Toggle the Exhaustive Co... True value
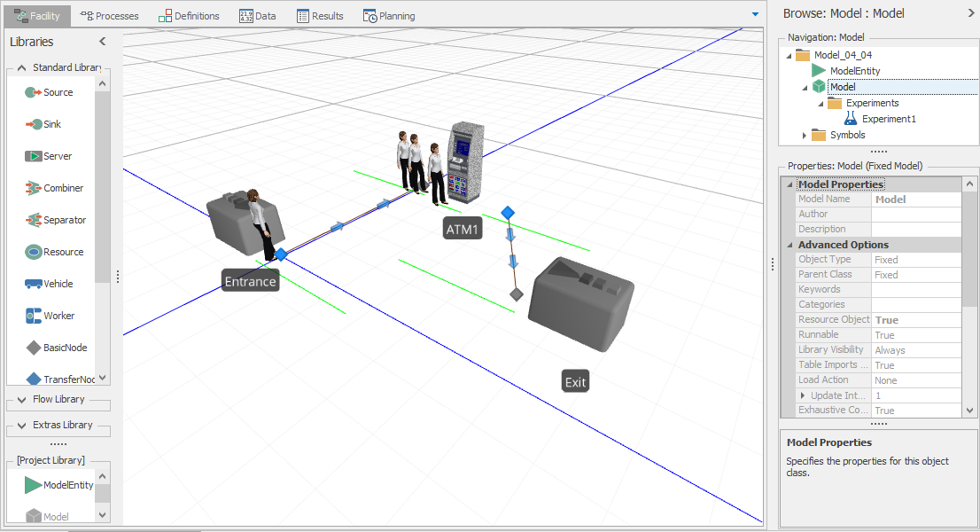The height and width of the screenshot is (532, 980). (916, 411)
